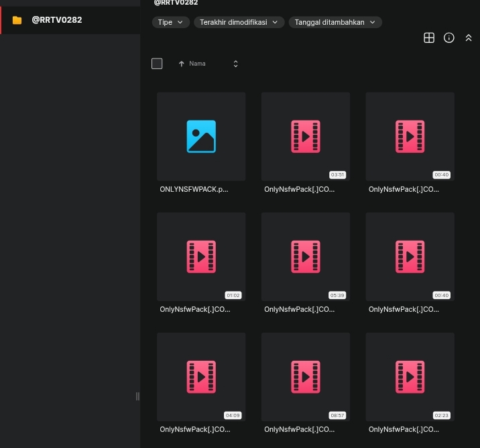Click the 03:51 duration badge
This screenshot has width=480, height=448.
(x=337, y=175)
